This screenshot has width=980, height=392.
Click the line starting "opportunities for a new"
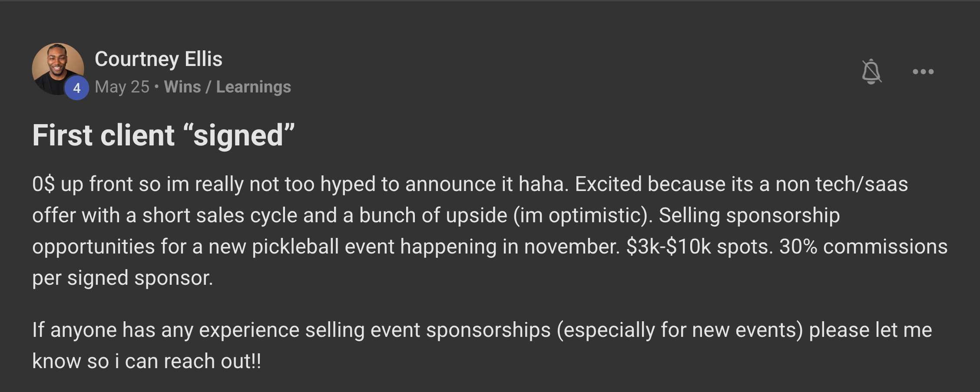[490, 247]
